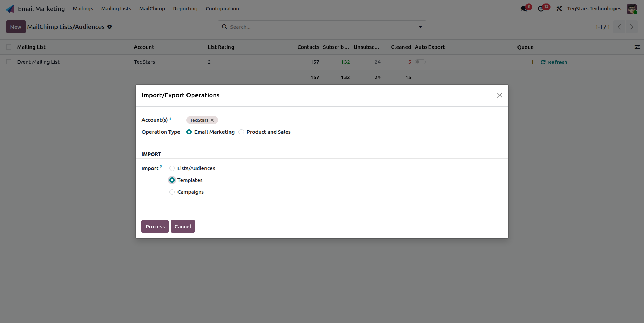Select Product and Sales operation type
Image resolution: width=644 pixels, height=323 pixels.
coord(241,132)
